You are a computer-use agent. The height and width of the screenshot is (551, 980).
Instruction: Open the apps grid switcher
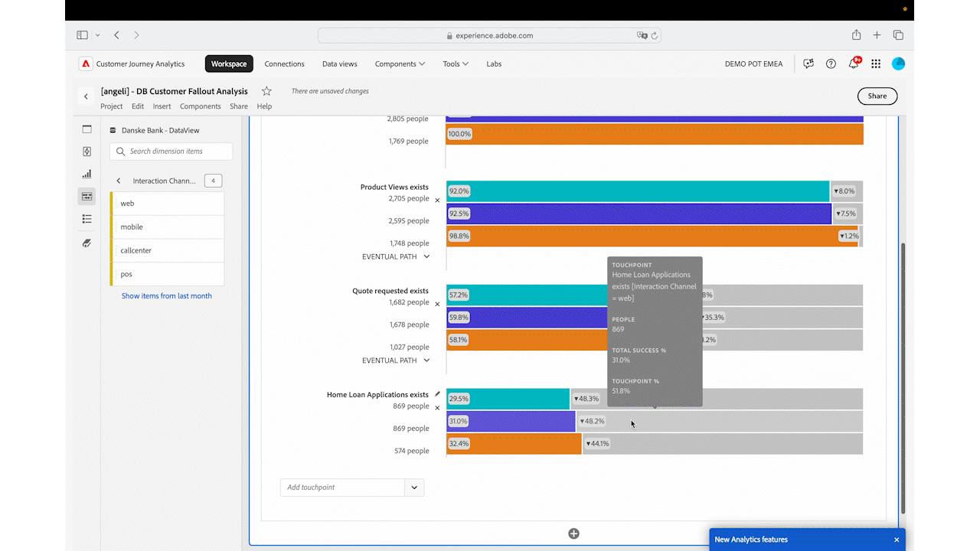click(x=876, y=64)
